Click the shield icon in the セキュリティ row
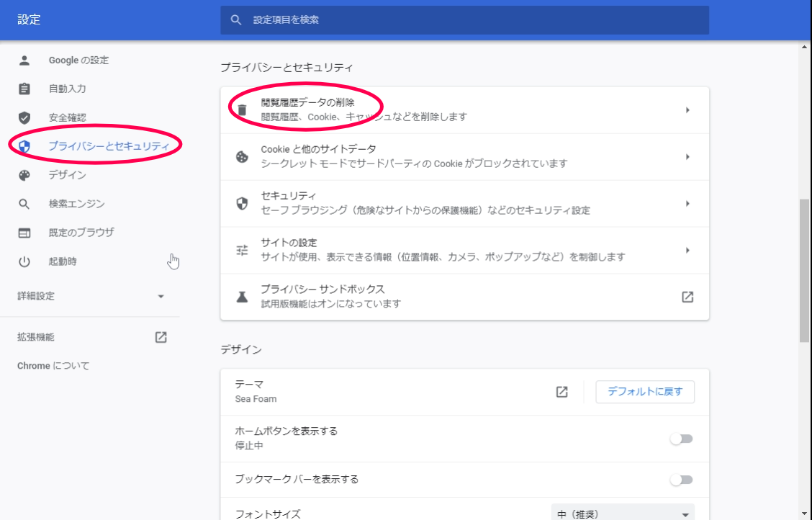 click(243, 203)
